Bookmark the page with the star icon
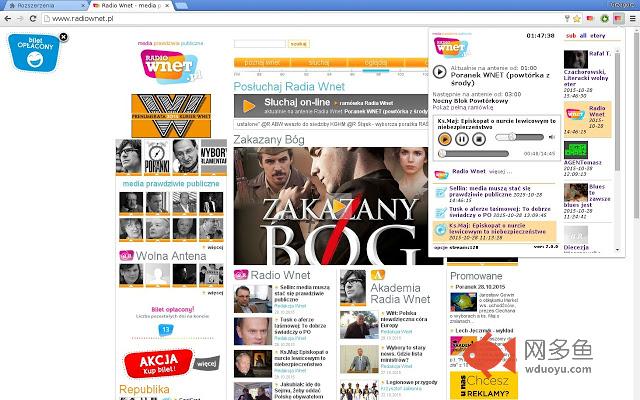This screenshot has width=640, height=400. (x=577, y=18)
